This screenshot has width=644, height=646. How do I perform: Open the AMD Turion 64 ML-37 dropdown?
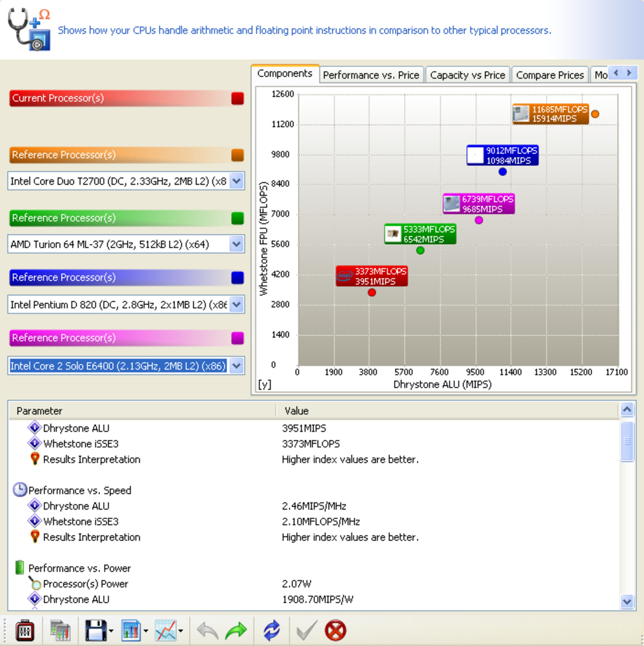coord(237,244)
